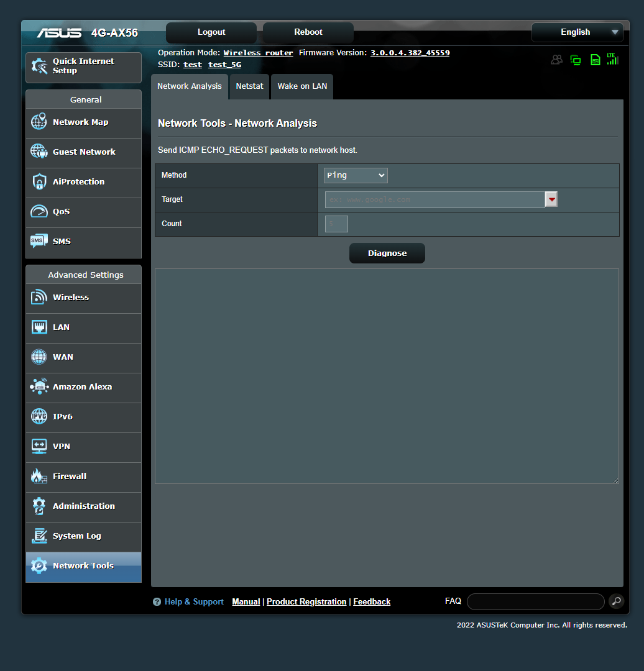Click the Reboot button
The width and height of the screenshot is (644, 671).
coord(308,32)
